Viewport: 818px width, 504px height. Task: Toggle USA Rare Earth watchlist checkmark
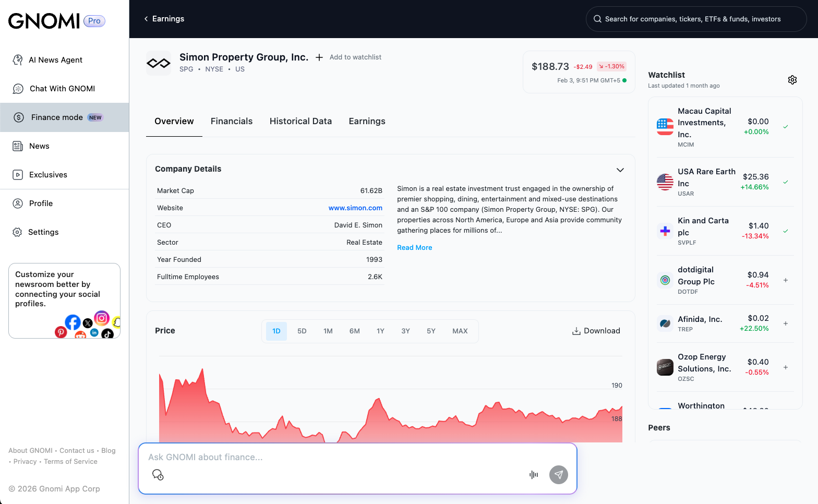tap(785, 182)
